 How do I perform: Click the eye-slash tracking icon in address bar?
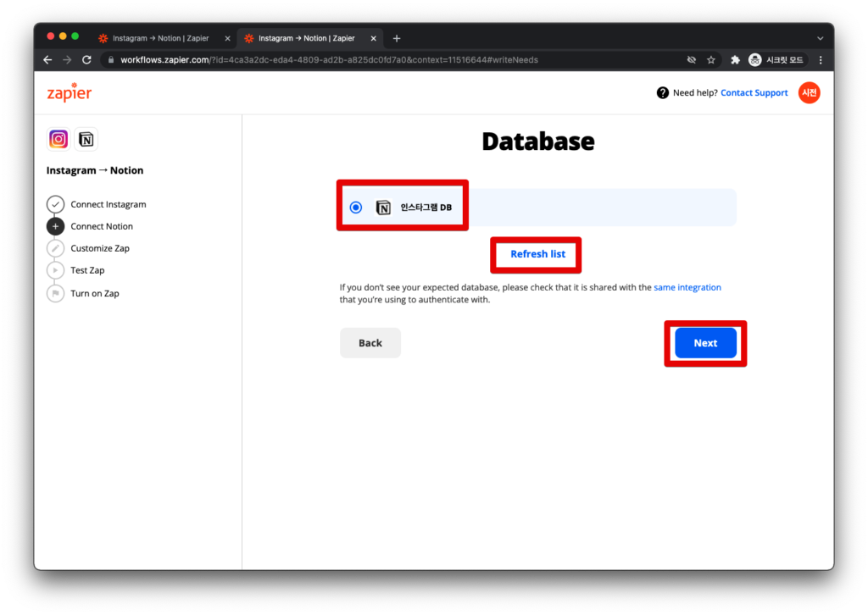click(x=692, y=60)
